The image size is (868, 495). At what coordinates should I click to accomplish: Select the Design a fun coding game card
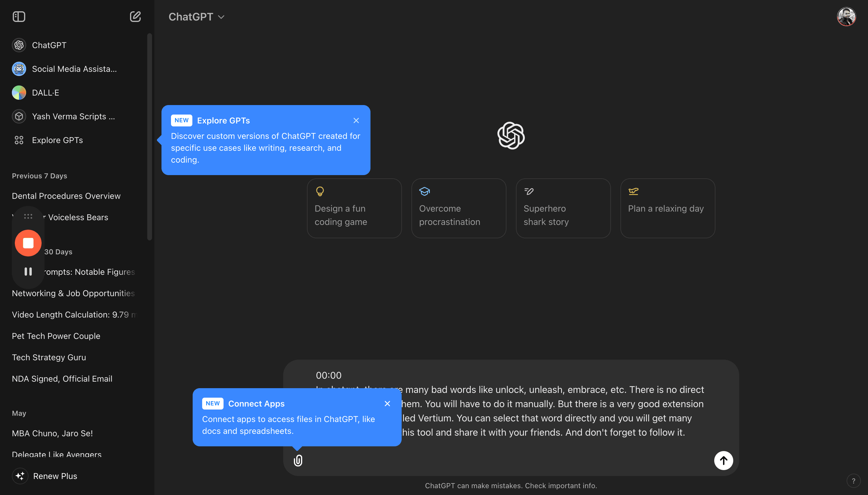tap(354, 208)
